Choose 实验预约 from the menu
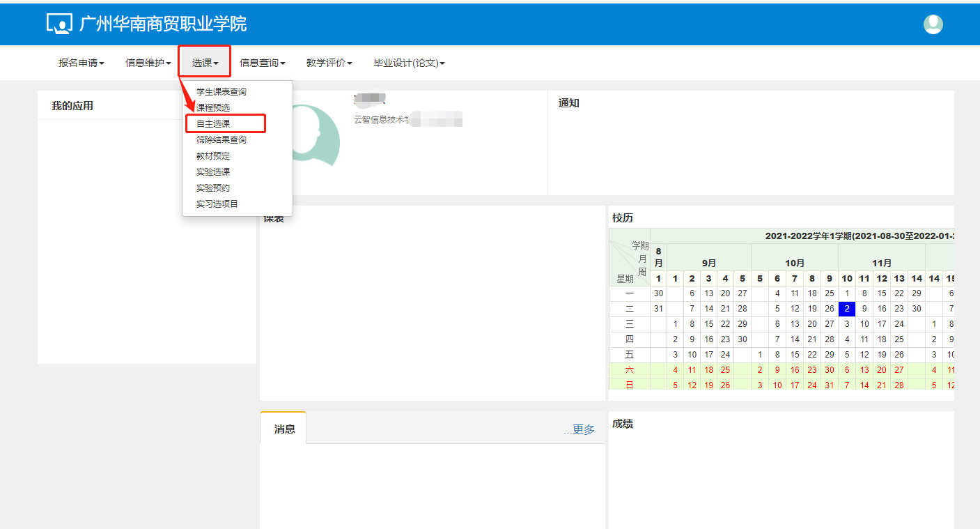Screen dimensions: 980x529 tap(213, 188)
